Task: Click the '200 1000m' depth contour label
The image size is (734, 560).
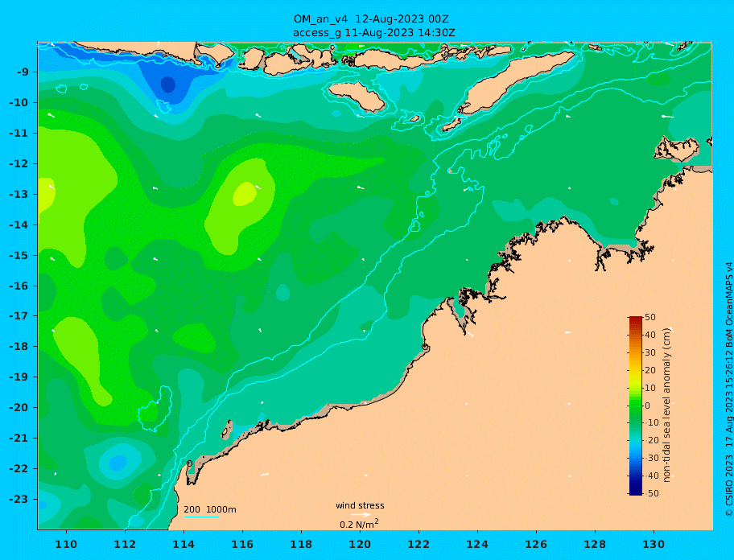Action: tap(210, 509)
